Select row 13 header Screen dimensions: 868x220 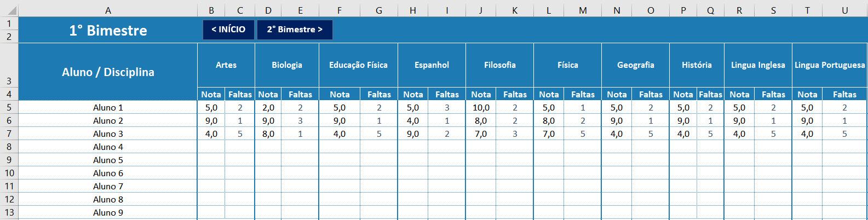point(9,212)
